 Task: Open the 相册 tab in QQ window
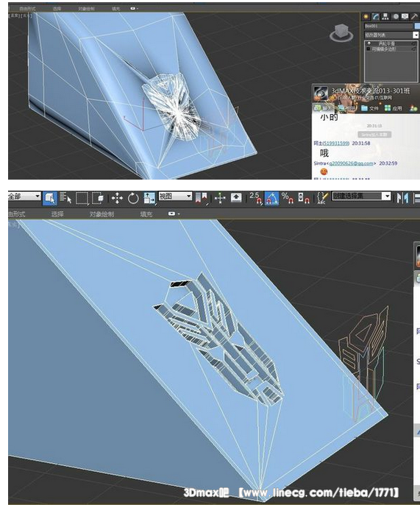coord(346,108)
